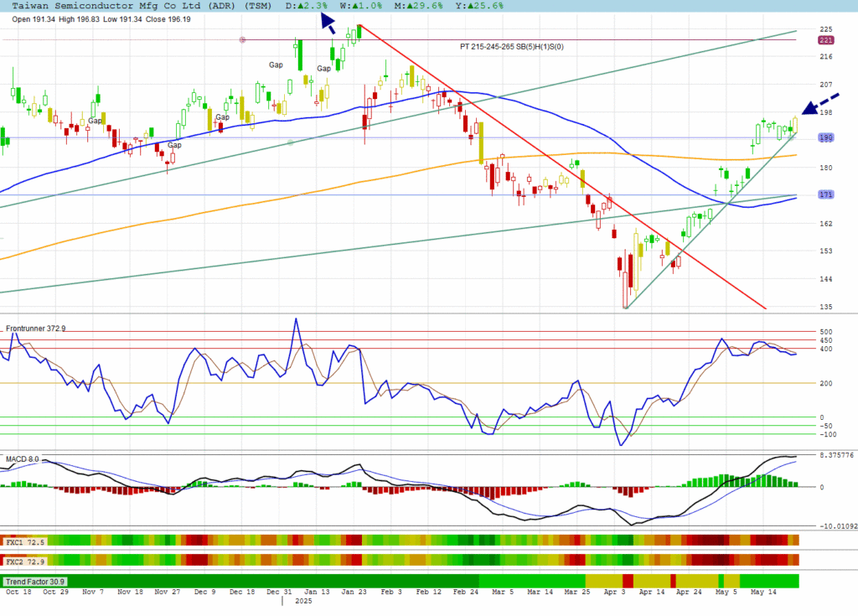Click the weekly change W: 1.0% value
858x616 pixels.
coord(360,6)
